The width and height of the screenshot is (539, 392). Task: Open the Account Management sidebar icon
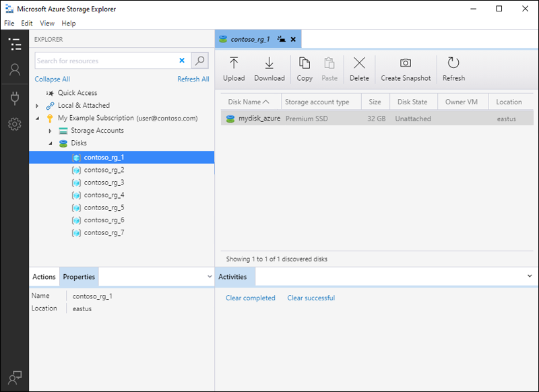pyautogui.click(x=15, y=70)
